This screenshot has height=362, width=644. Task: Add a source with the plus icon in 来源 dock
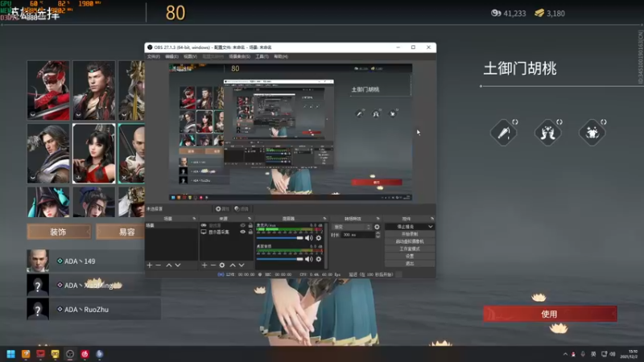204,265
